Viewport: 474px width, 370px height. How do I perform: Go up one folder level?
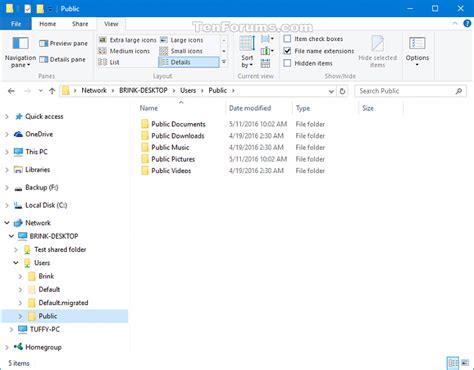point(52,91)
